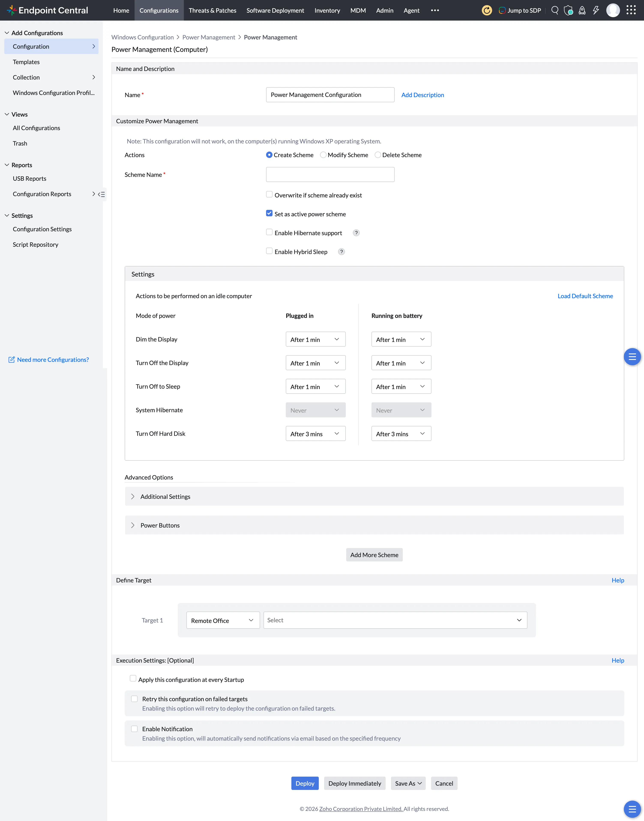This screenshot has height=821, width=644.
Task: Open the Save As dropdown button
Action: coord(408,783)
